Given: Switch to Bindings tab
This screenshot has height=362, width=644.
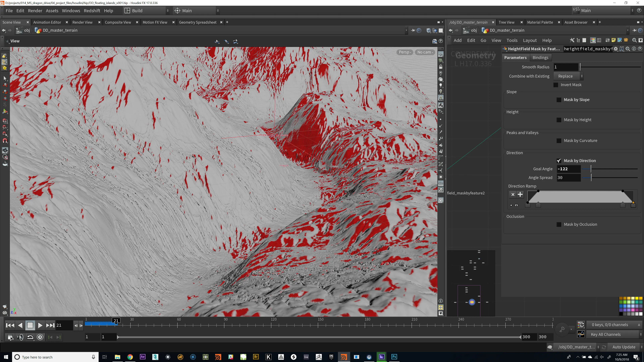Looking at the screenshot, I should point(540,57).
